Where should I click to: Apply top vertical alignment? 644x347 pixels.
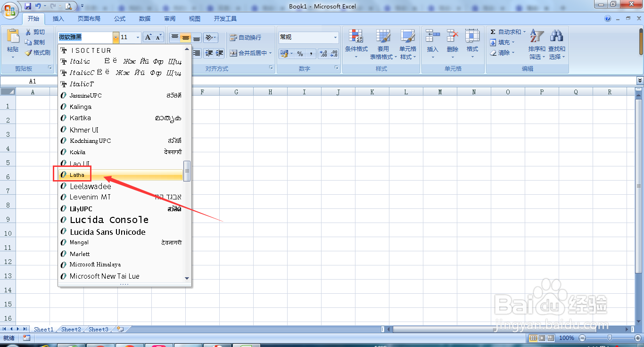tap(174, 37)
